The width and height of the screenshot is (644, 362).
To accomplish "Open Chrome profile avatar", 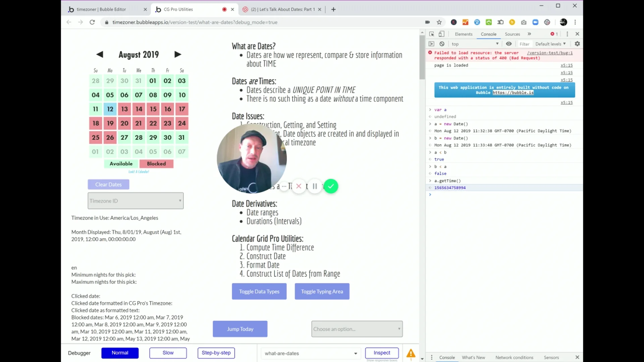I will pyautogui.click(x=563, y=22).
